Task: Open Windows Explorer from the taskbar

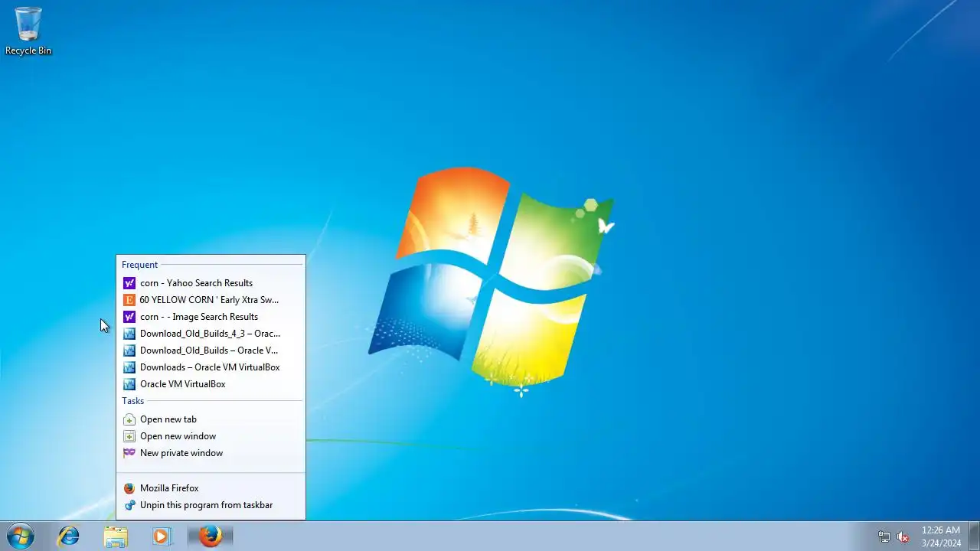Action: tap(116, 536)
